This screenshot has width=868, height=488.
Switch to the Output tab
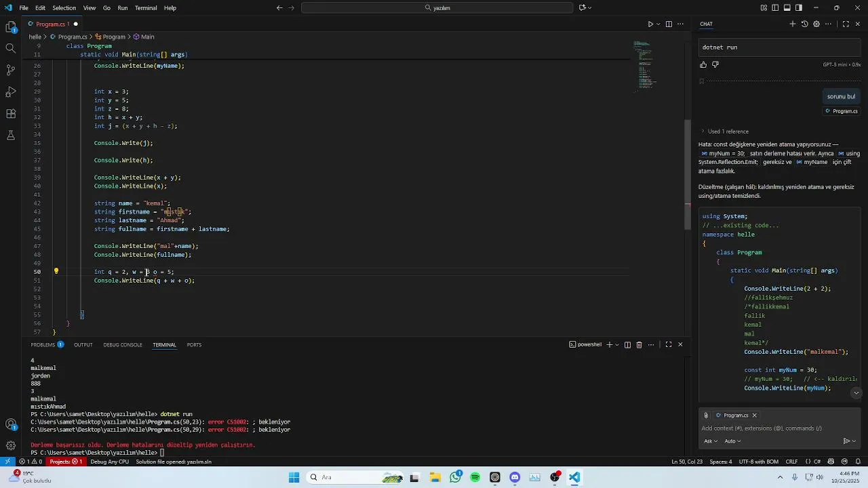pos(83,344)
